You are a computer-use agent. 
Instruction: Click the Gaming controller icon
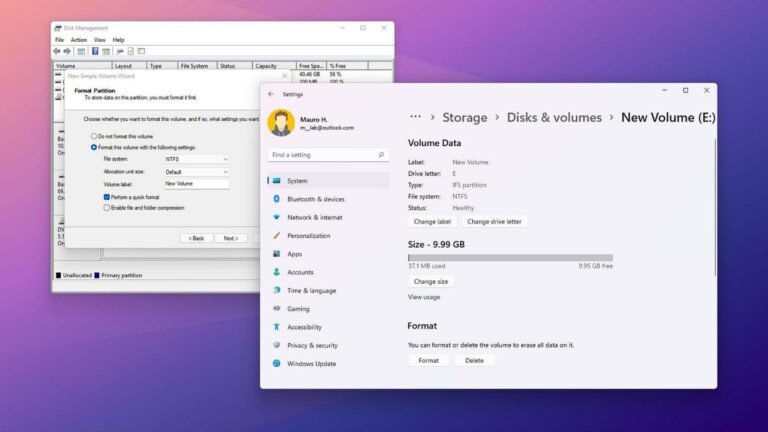tap(277, 309)
